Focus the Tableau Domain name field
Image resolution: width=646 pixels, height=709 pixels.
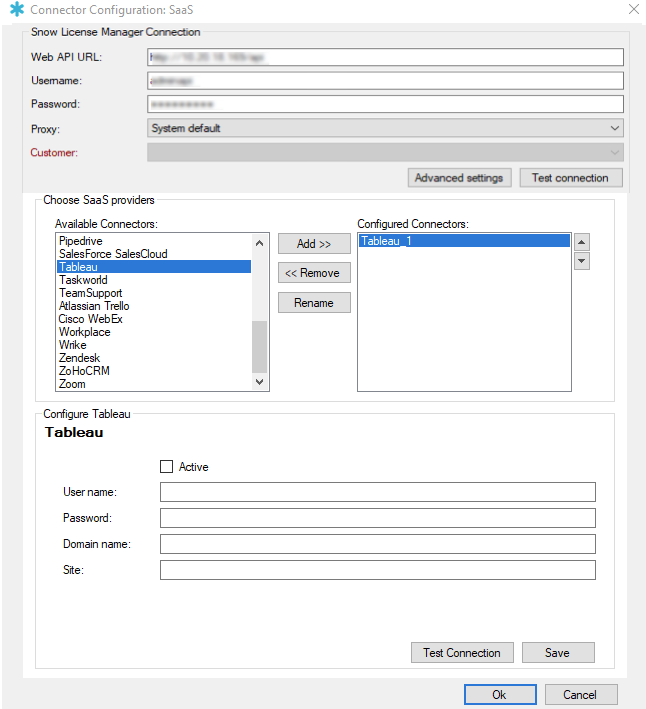coord(377,544)
